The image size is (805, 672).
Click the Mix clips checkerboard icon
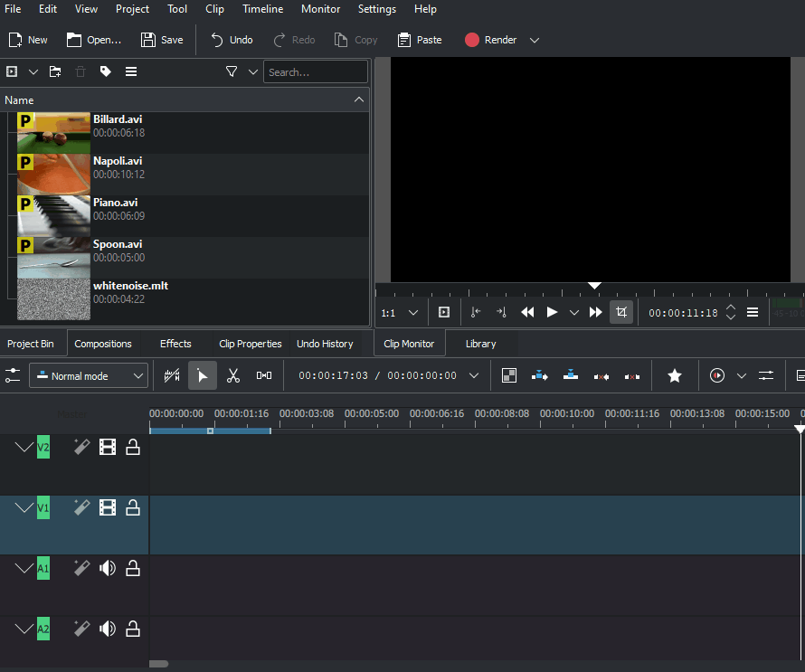(x=508, y=375)
